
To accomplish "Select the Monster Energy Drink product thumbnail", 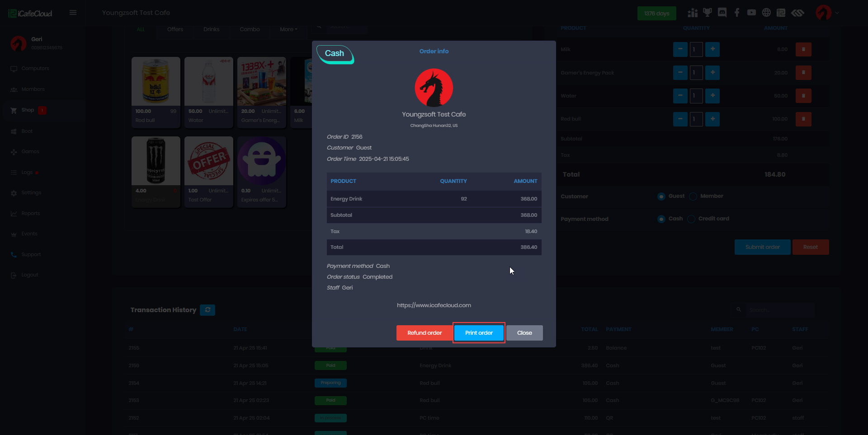I will [x=156, y=161].
